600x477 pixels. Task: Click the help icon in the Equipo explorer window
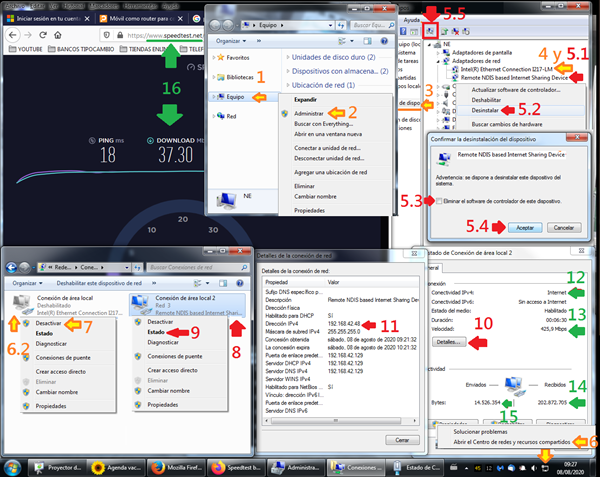point(384,41)
